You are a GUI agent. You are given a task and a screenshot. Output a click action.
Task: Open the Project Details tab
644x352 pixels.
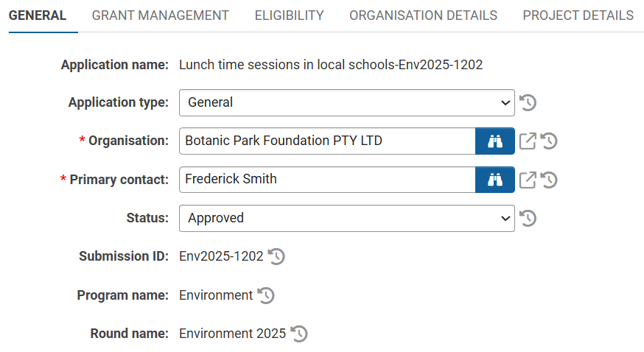pos(578,15)
